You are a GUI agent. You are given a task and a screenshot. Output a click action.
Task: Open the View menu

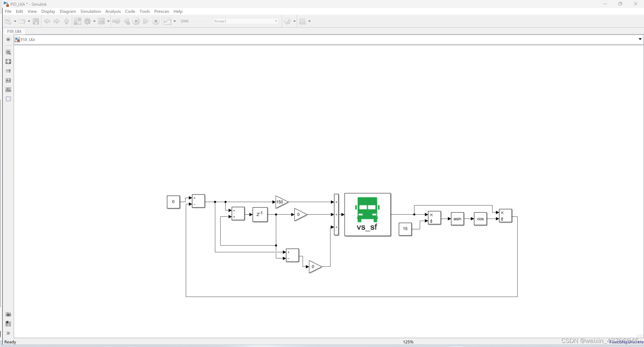(x=32, y=11)
